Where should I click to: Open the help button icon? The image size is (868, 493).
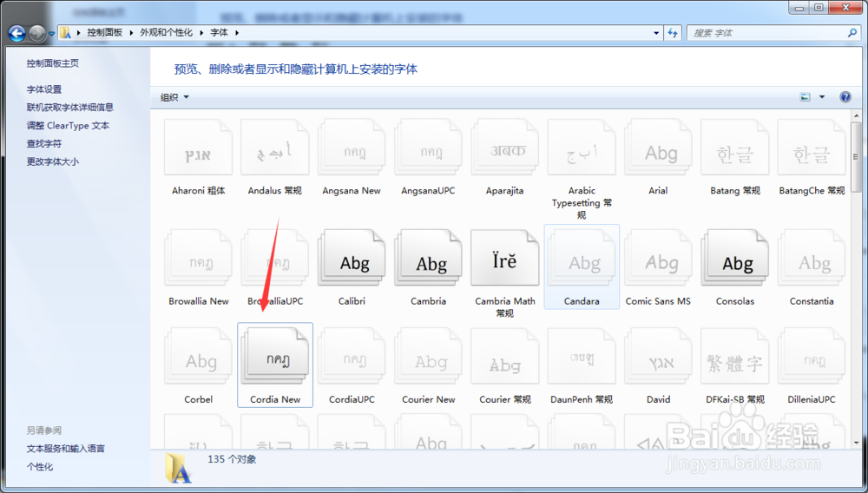[x=845, y=97]
